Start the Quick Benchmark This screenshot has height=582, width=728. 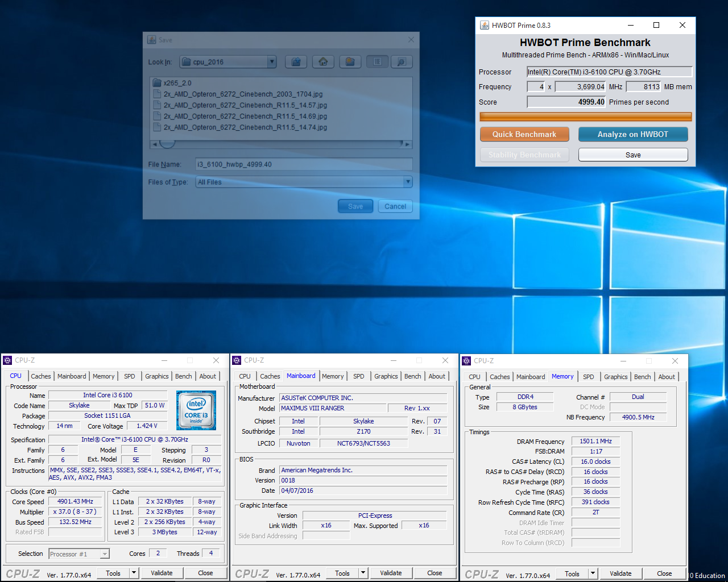(524, 134)
